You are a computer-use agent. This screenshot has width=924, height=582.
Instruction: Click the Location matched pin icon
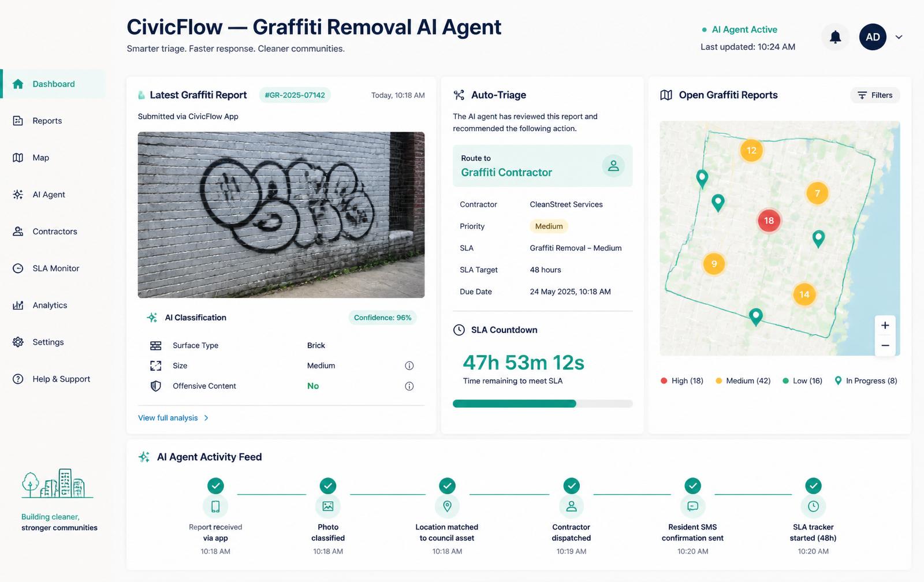447,506
